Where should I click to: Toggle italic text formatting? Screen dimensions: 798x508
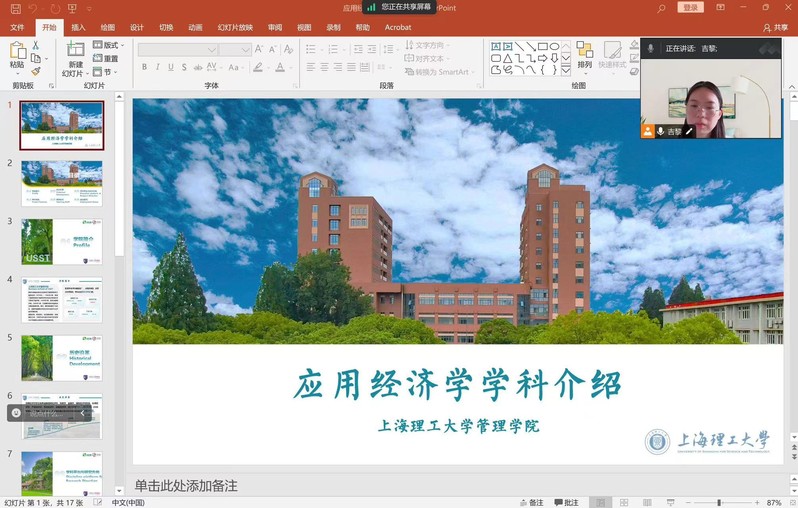[157, 67]
